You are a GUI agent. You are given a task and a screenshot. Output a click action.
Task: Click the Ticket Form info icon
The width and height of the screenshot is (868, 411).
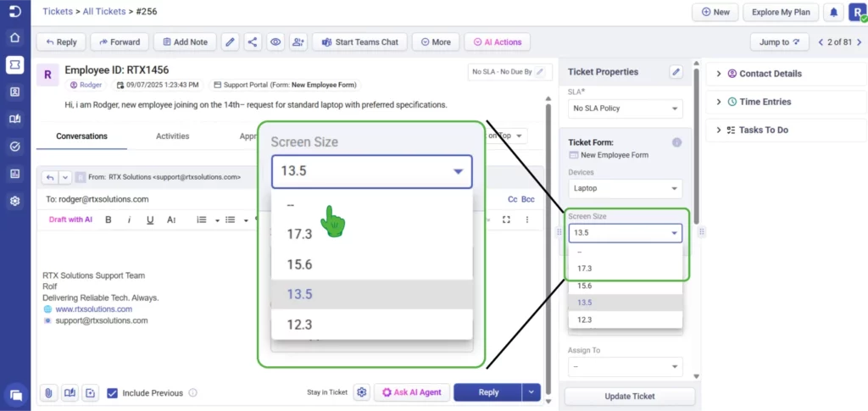pyautogui.click(x=676, y=142)
